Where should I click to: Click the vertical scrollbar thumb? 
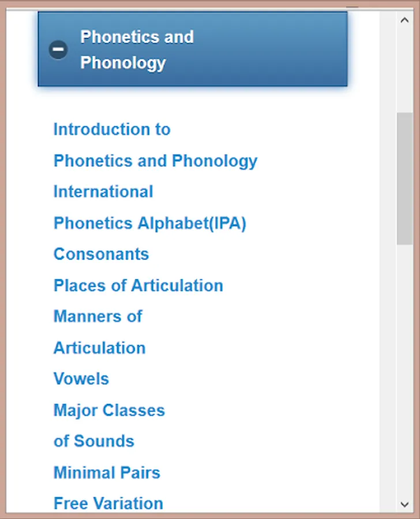(x=404, y=179)
